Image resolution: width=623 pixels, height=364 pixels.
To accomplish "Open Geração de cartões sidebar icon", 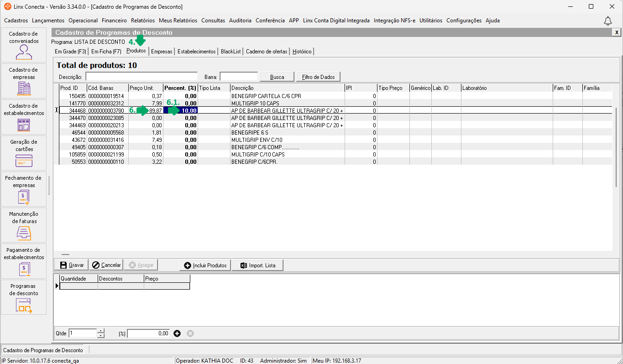I will click(24, 153).
